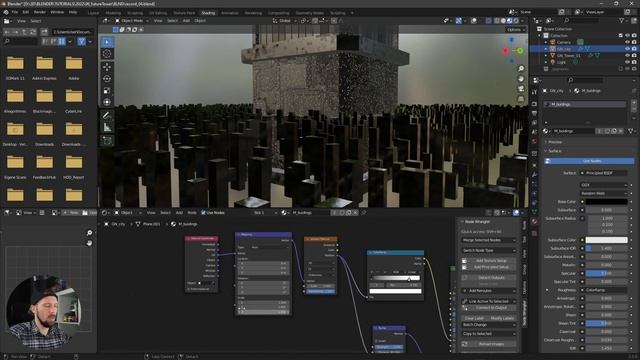Open the Adobe folder in file browser
640x360 pixels.
click(74, 68)
